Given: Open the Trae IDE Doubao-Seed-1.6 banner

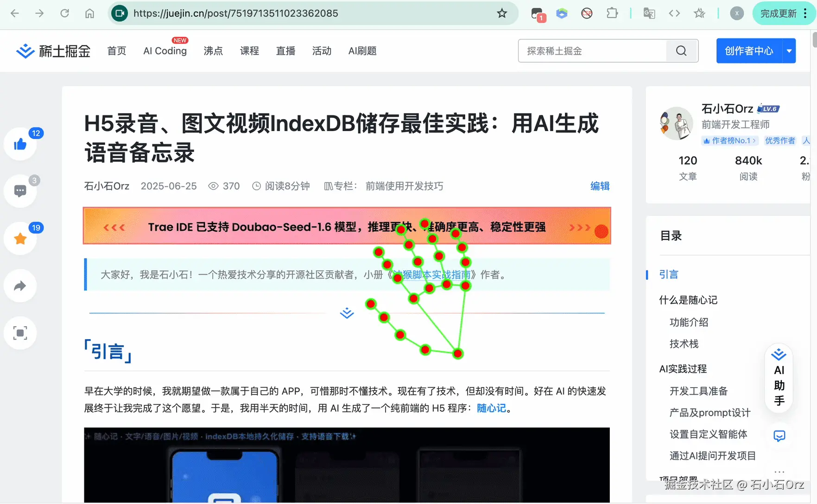Looking at the screenshot, I should coord(347,226).
